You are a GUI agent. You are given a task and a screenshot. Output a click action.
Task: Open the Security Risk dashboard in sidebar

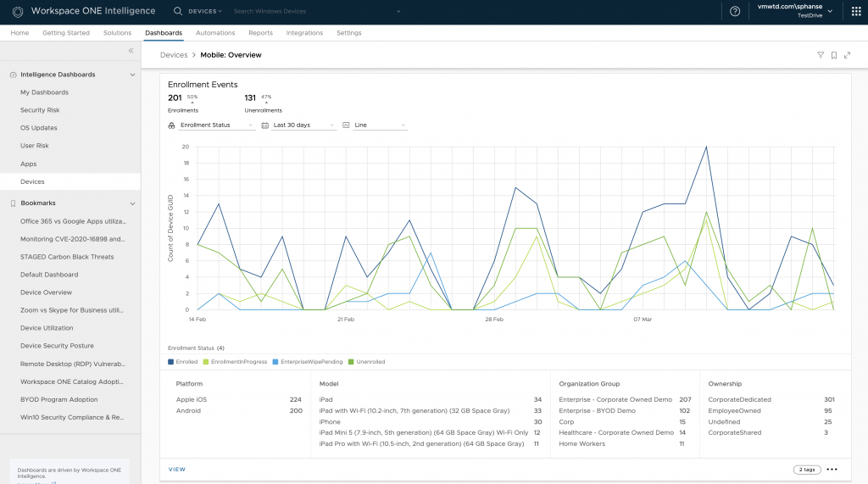(40, 110)
